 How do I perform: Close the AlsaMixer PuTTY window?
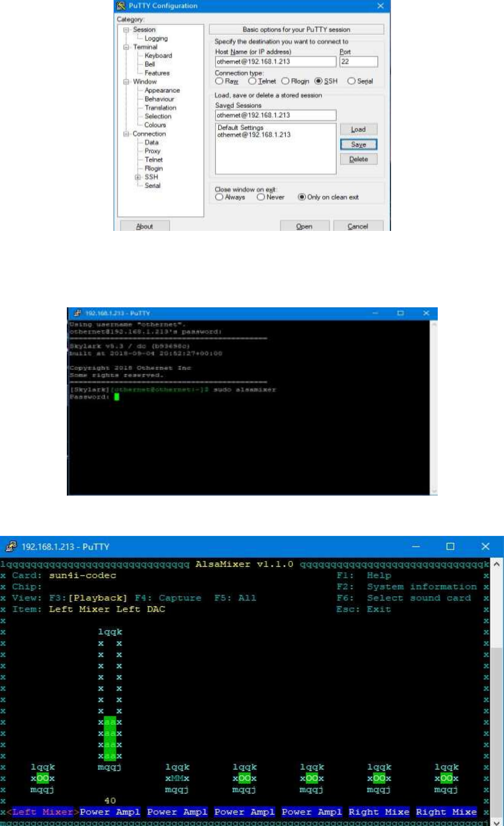coord(485,546)
